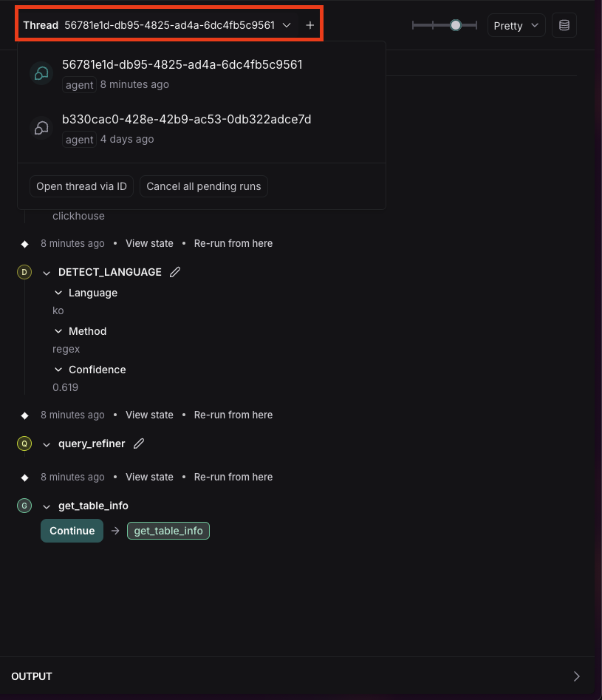Click the database icon in top right
The width and height of the screenshot is (602, 700).
point(564,25)
